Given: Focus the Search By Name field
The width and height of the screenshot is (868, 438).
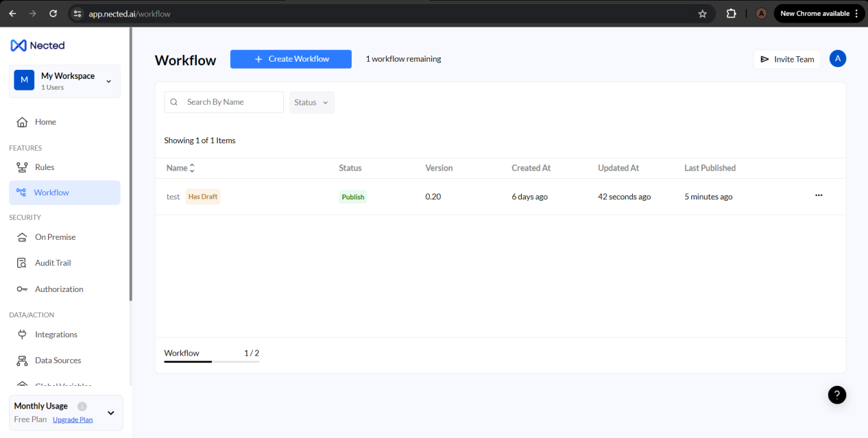Looking at the screenshot, I should [x=224, y=102].
